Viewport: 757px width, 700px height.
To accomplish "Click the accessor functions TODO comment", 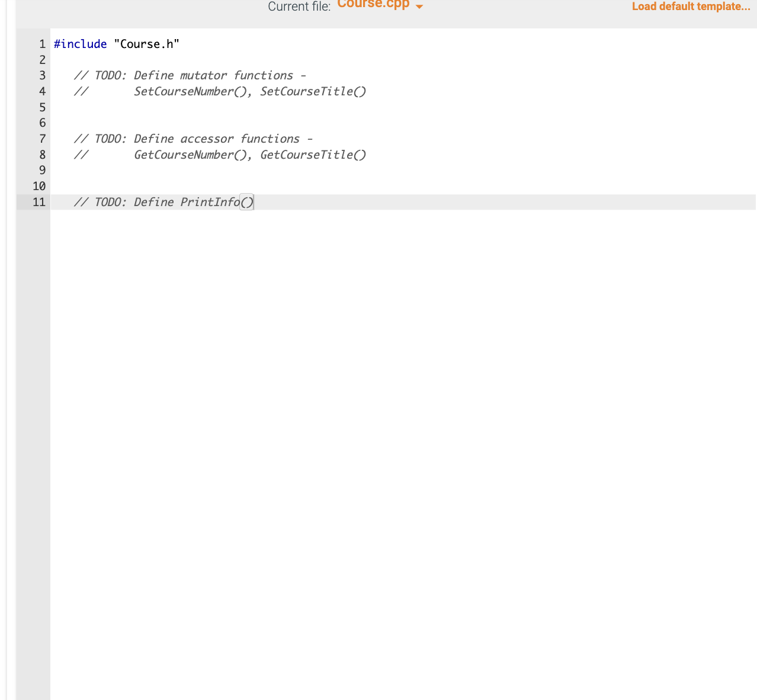I will 193,139.
